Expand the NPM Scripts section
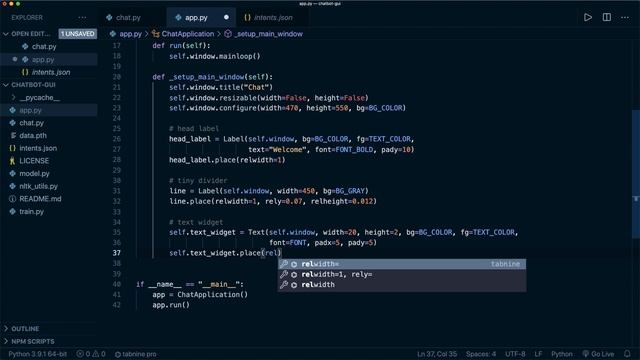 point(33,341)
